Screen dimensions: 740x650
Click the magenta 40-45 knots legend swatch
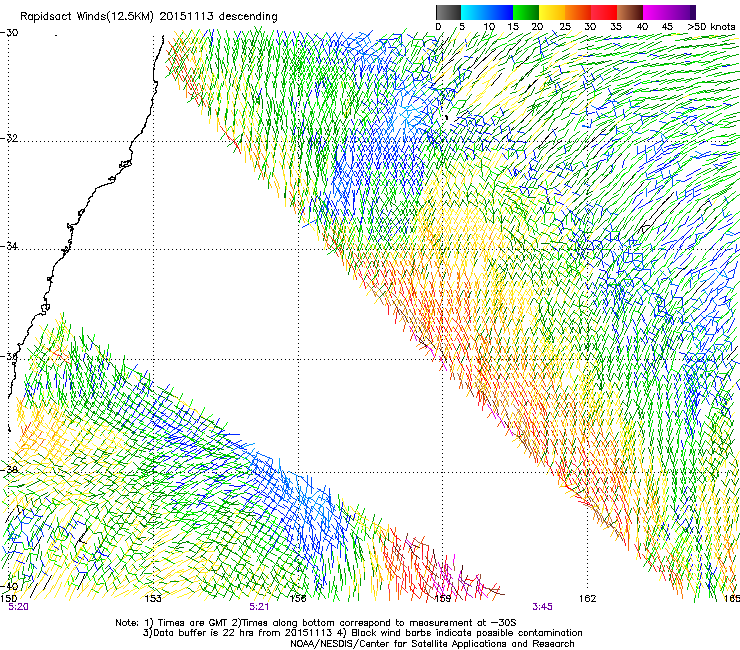click(656, 12)
